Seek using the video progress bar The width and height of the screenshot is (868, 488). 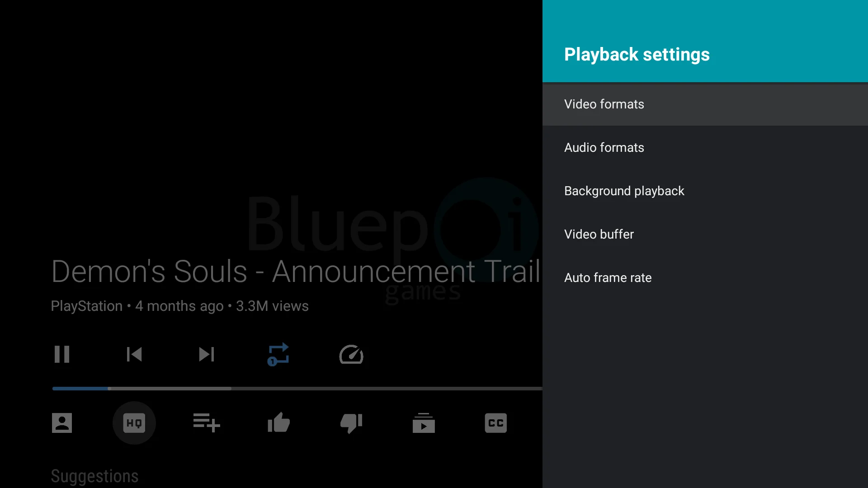coord(297,389)
